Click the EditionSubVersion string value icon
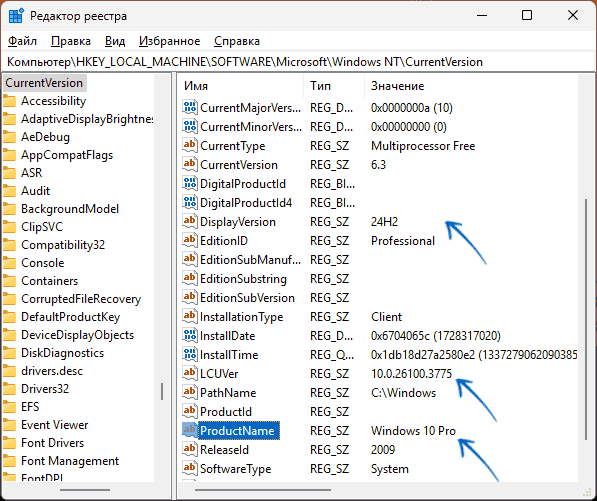The width and height of the screenshot is (597, 501). tap(190, 298)
